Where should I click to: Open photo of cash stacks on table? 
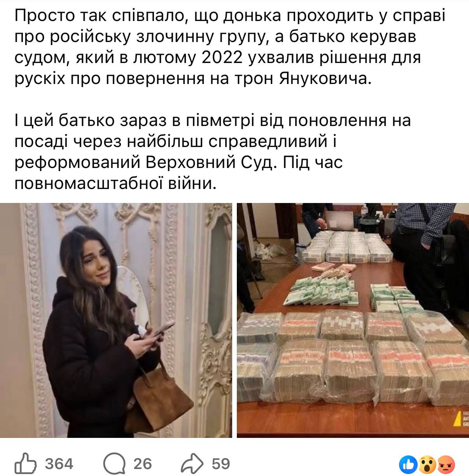coord(353,320)
